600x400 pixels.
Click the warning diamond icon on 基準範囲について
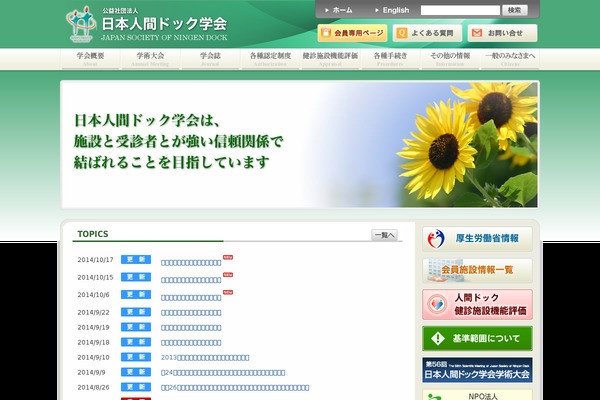click(437, 338)
